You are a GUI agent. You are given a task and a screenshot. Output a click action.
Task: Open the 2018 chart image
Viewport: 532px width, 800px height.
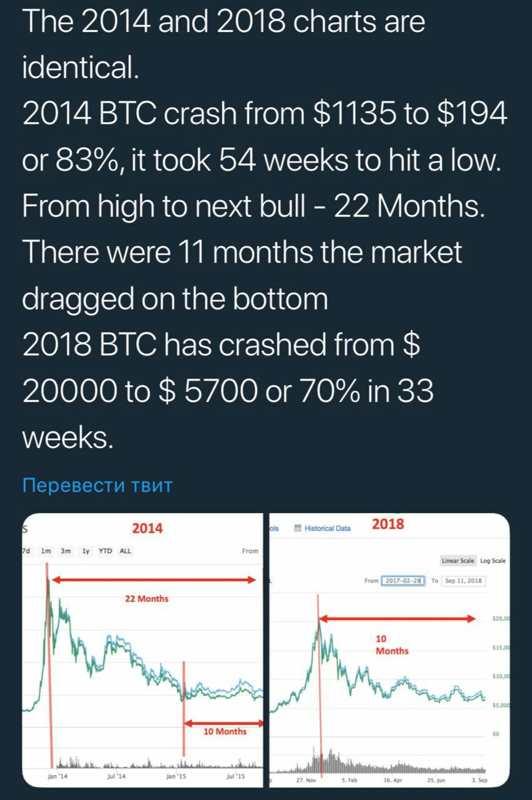[x=389, y=650]
